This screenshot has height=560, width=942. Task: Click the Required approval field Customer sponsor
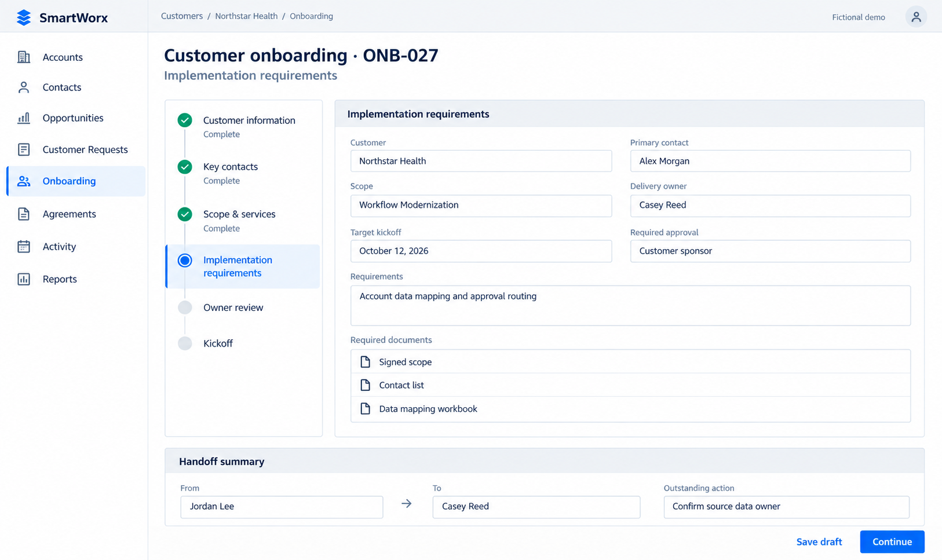770,251
